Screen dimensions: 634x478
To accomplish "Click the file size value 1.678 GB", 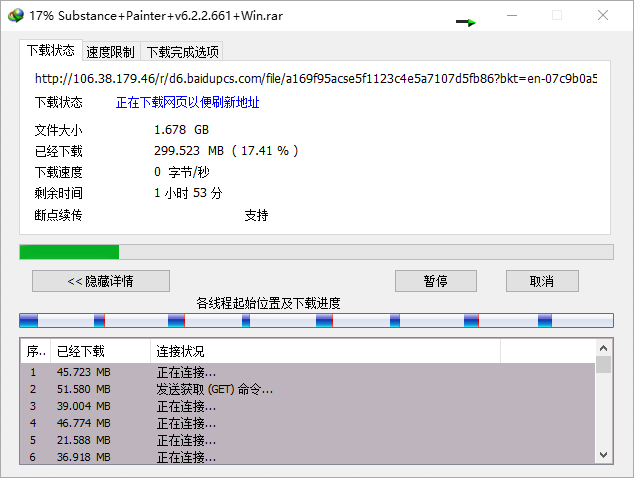I will (182, 130).
